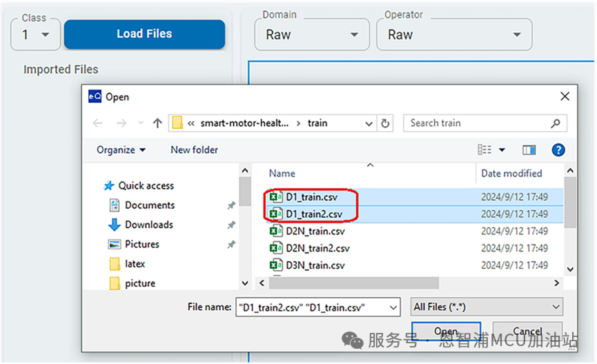Click the D3N_train.csv file icon
Screen dimensions: 597x364
pos(276,265)
